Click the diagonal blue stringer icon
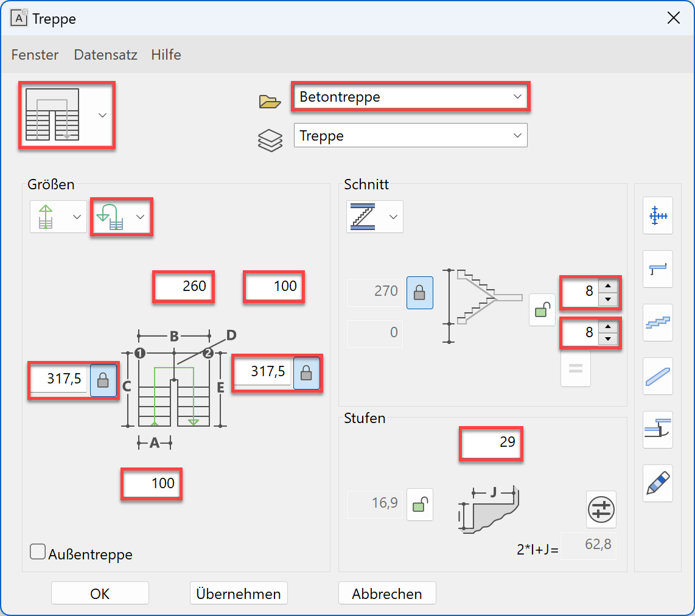Screen dimensions: 695x616 point(657,376)
